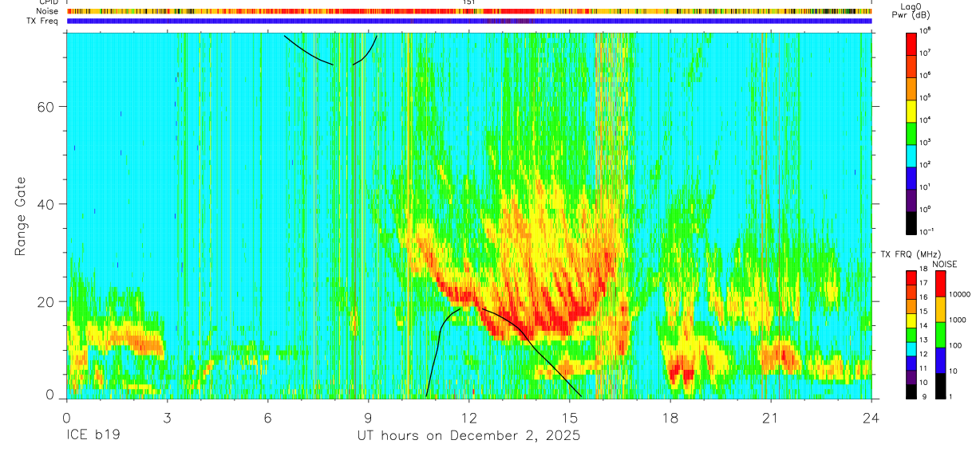The height and width of the screenshot is (452, 980).
Task: Click the blue segment of the Lag0 Pwr color bar
Action: click(x=911, y=178)
